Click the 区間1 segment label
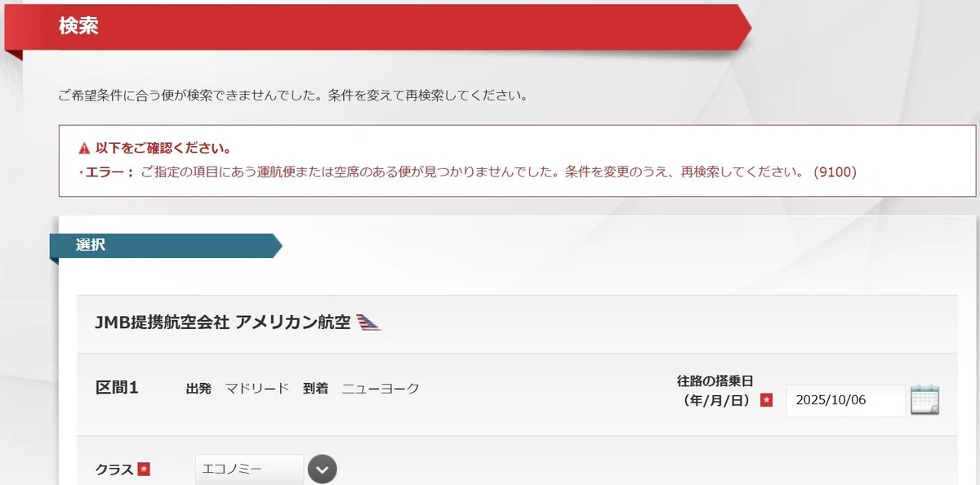The width and height of the screenshot is (980, 485). [117, 388]
